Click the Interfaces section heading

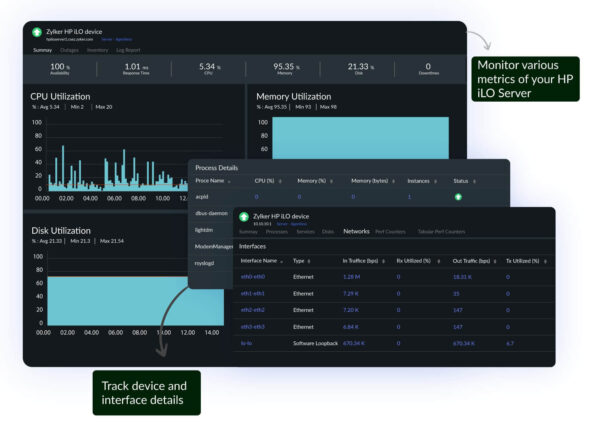pyautogui.click(x=252, y=246)
